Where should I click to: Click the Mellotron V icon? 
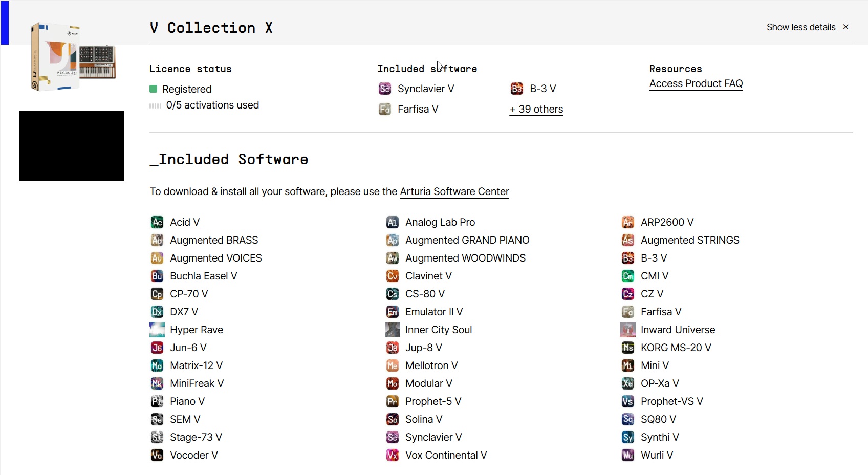click(x=393, y=365)
